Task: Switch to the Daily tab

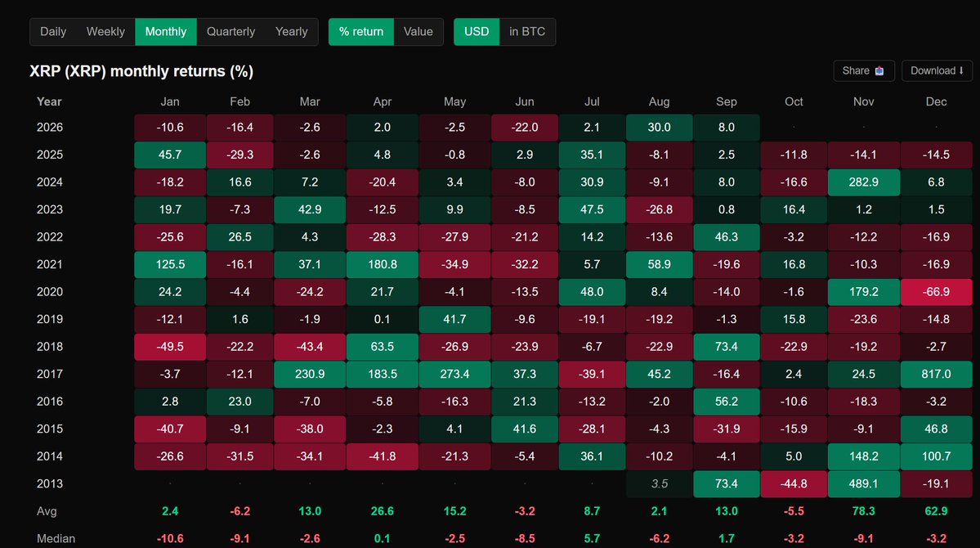Action: 53,32
